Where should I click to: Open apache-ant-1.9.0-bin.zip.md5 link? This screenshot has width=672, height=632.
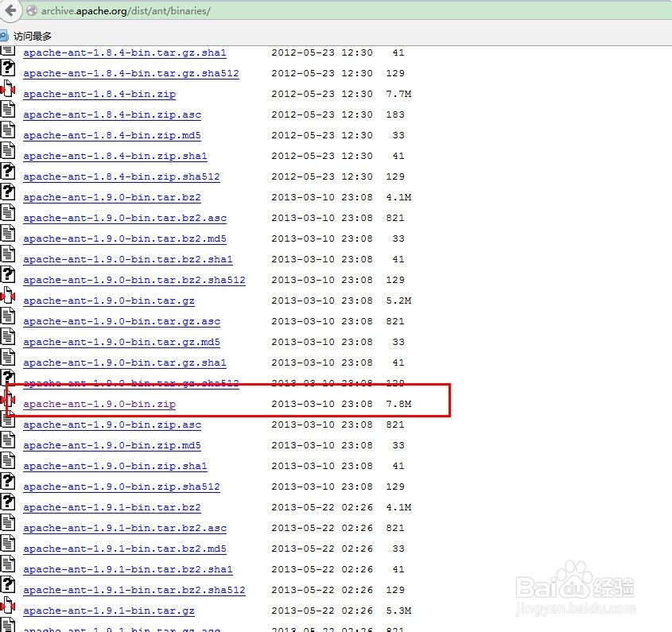112,445
